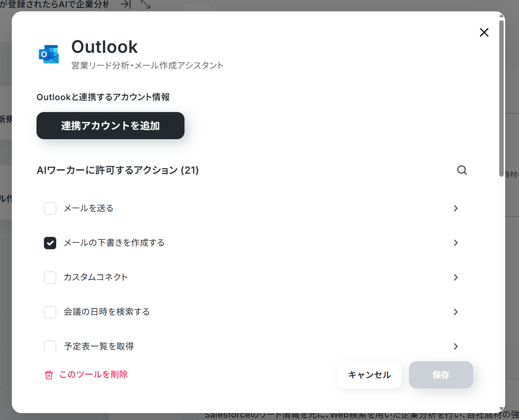
Task: Click the メールの下書きを作成する label
Action: (114, 243)
